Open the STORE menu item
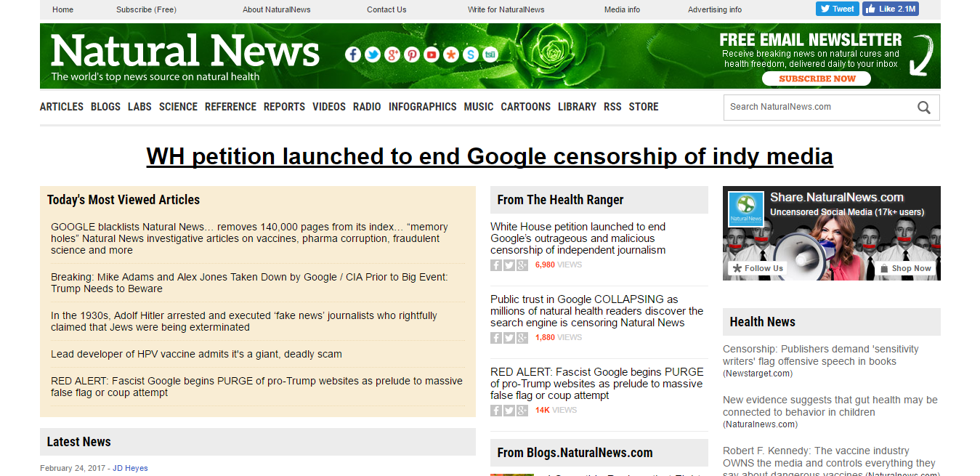The height and width of the screenshot is (476, 980). pyautogui.click(x=644, y=107)
